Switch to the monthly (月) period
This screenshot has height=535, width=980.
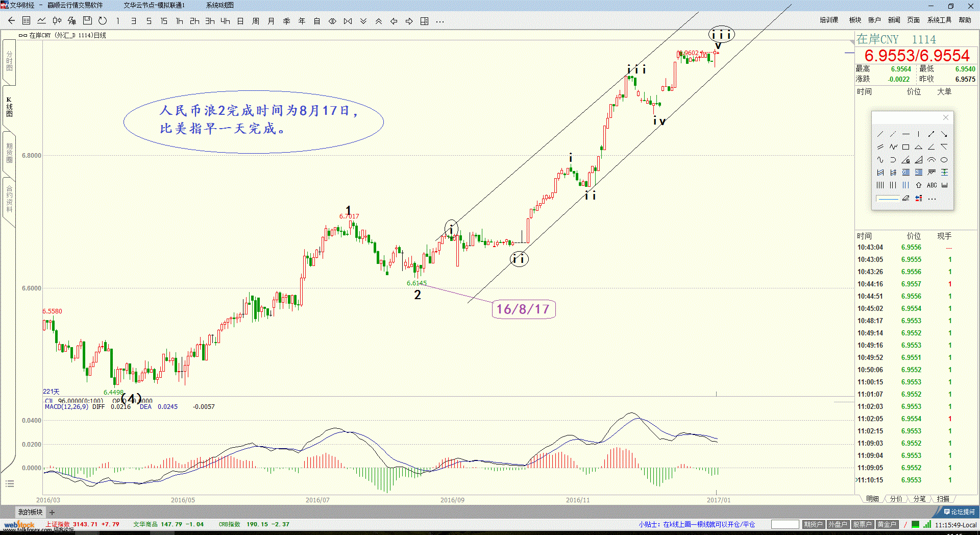click(271, 21)
